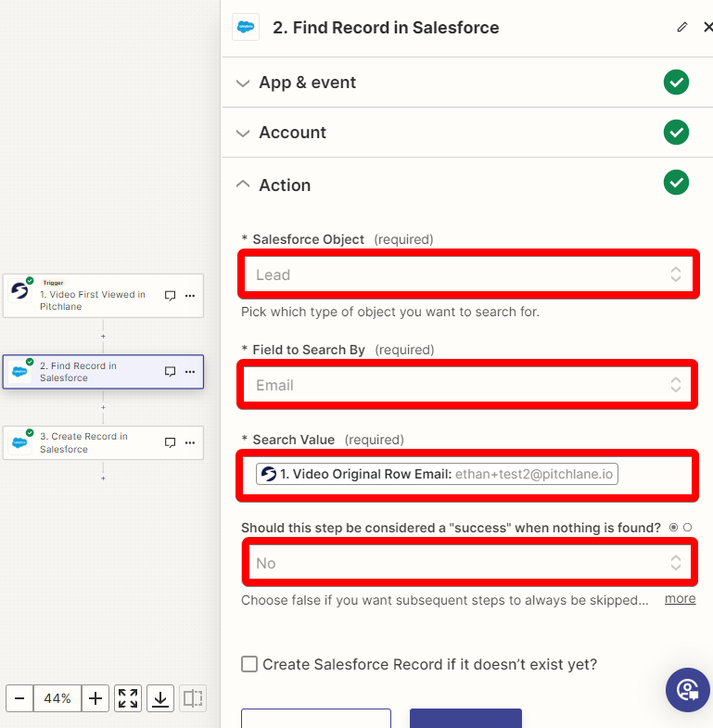Click the Salesforce app icon on step 2
Screen dimensions: 713x728
pyautogui.click(x=20, y=372)
